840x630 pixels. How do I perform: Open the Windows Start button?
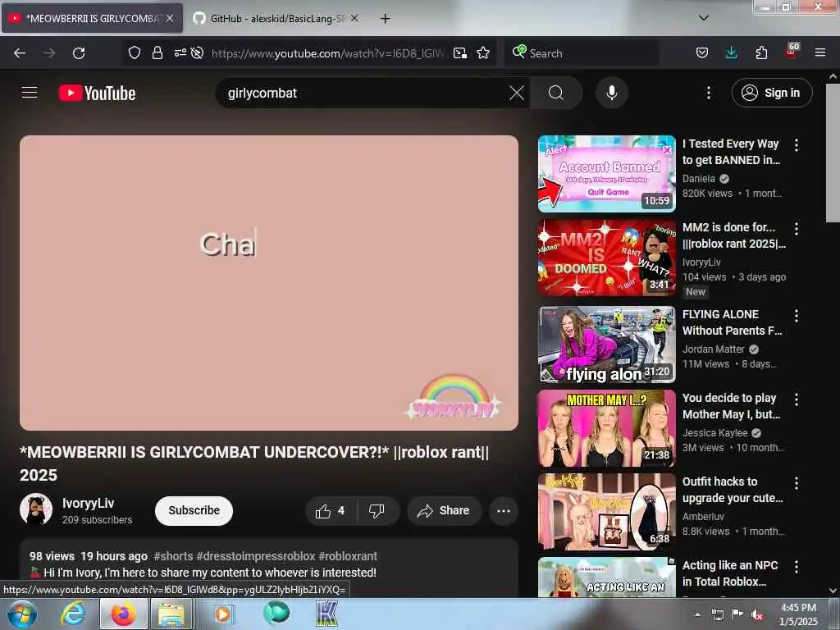pyautogui.click(x=21, y=614)
